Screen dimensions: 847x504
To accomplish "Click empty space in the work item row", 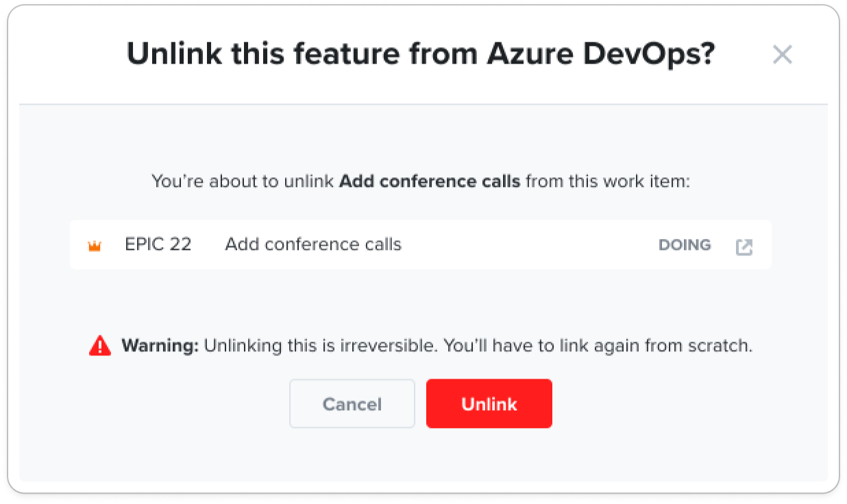I will pyautogui.click(x=530, y=245).
